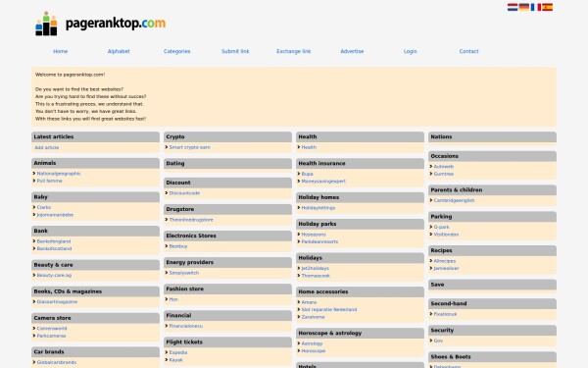The height and width of the screenshot is (368, 588).
Task: Click the pageranktop.com logo
Action: coord(100,24)
